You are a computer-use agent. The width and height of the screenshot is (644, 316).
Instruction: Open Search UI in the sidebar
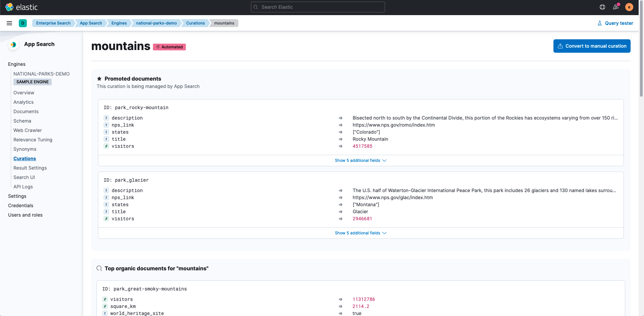tap(24, 177)
